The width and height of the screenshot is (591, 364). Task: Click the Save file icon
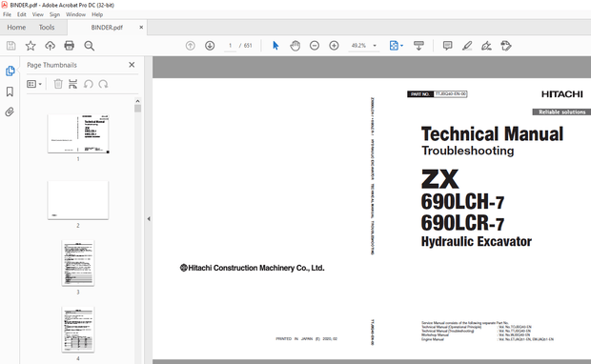10,46
